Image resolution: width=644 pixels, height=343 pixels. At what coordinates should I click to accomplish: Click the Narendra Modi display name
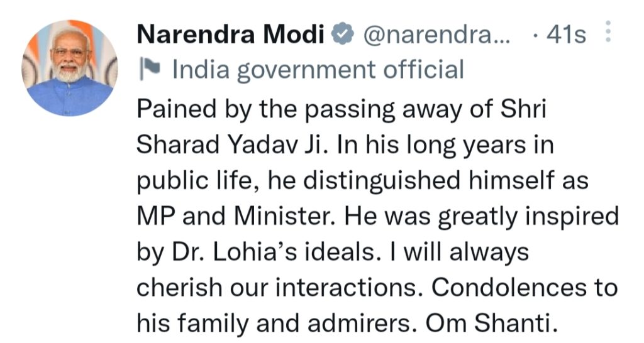coord(230,35)
